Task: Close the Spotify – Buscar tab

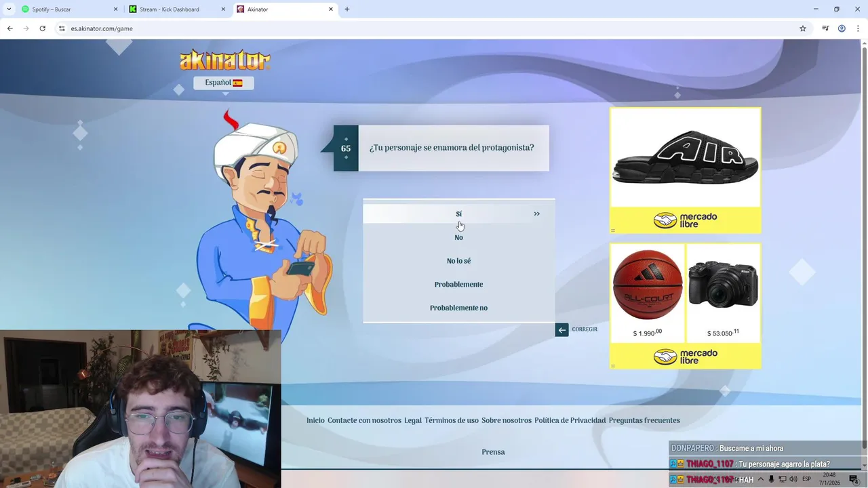Action: 115,9
